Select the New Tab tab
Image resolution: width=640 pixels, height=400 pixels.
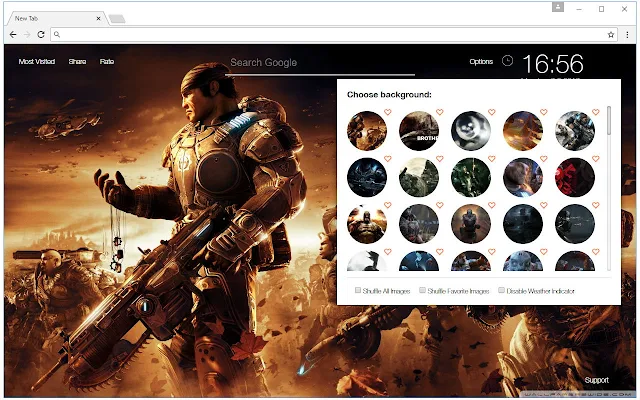[x=55, y=18]
